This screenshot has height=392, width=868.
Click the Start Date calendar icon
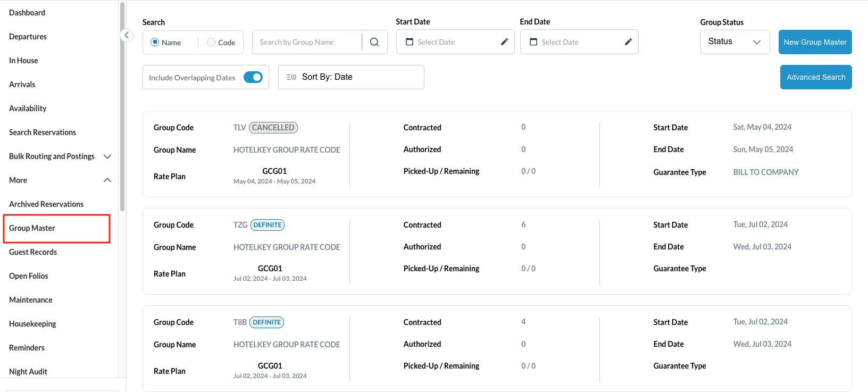410,42
